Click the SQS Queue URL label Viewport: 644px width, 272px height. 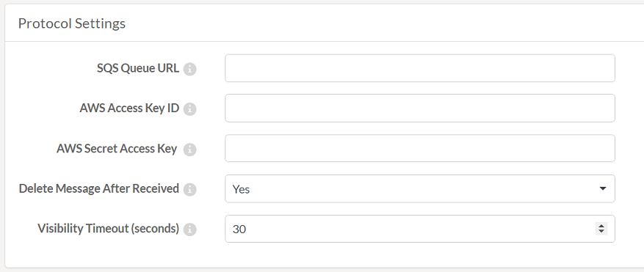tap(138, 68)
